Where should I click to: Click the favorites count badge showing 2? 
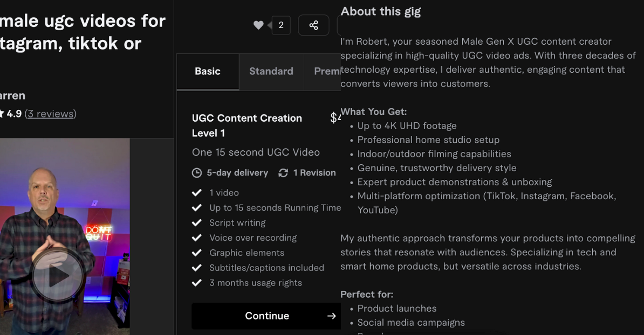(280, 25)
